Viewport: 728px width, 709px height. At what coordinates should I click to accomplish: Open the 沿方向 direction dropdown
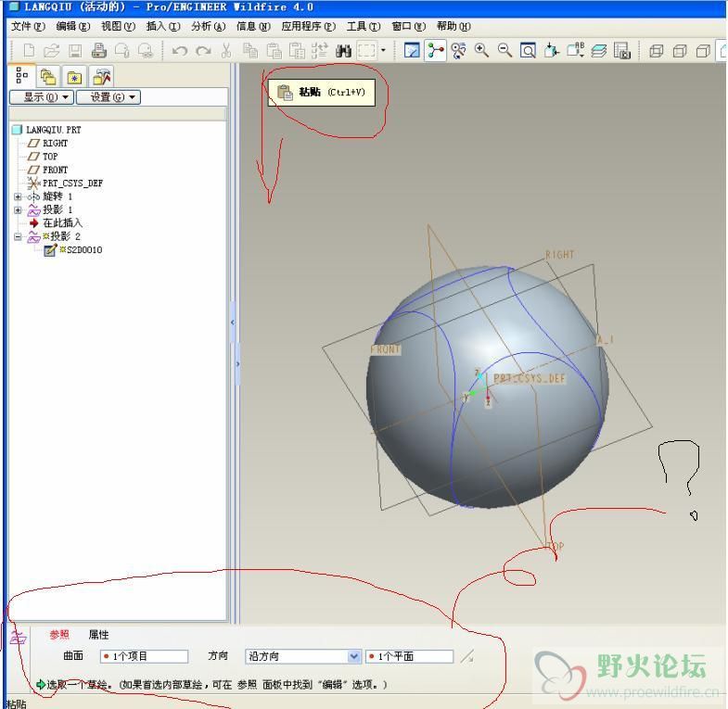(x=354, y=656)
